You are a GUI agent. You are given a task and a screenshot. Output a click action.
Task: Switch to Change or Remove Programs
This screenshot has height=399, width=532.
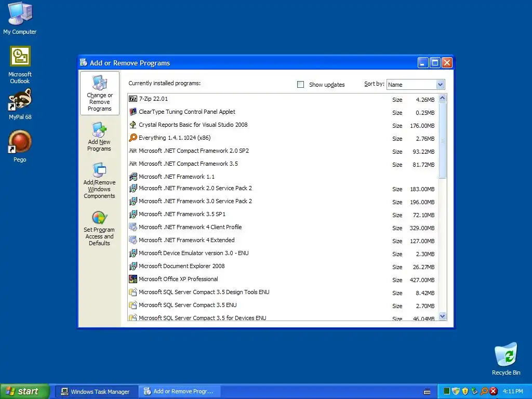point(100,94)
